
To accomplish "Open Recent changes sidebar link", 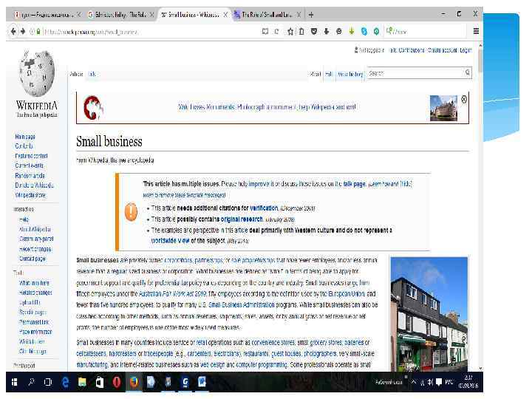I will [35, 249].
